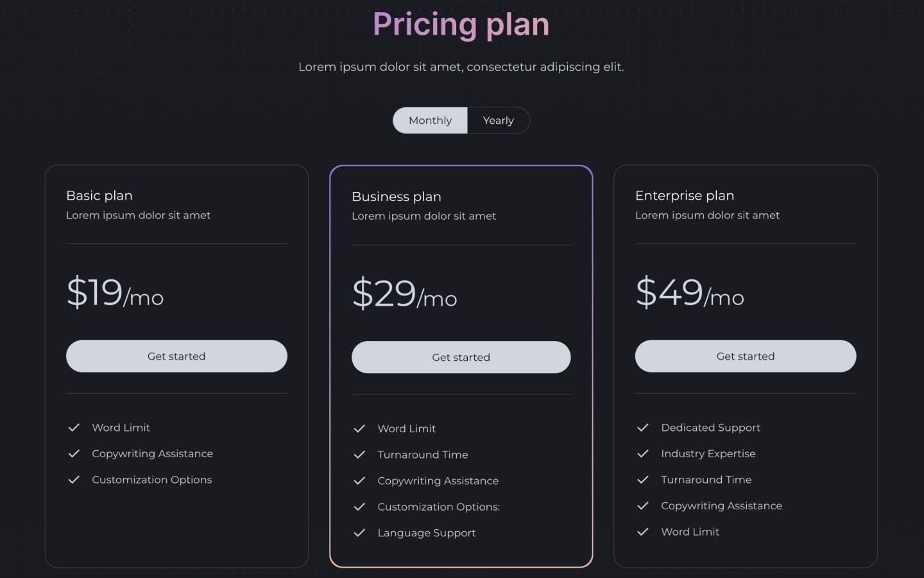924x578 pixels.
Task: Click the checkmark beside Turnaround Time in Business plan
Action: click(359, 454)
